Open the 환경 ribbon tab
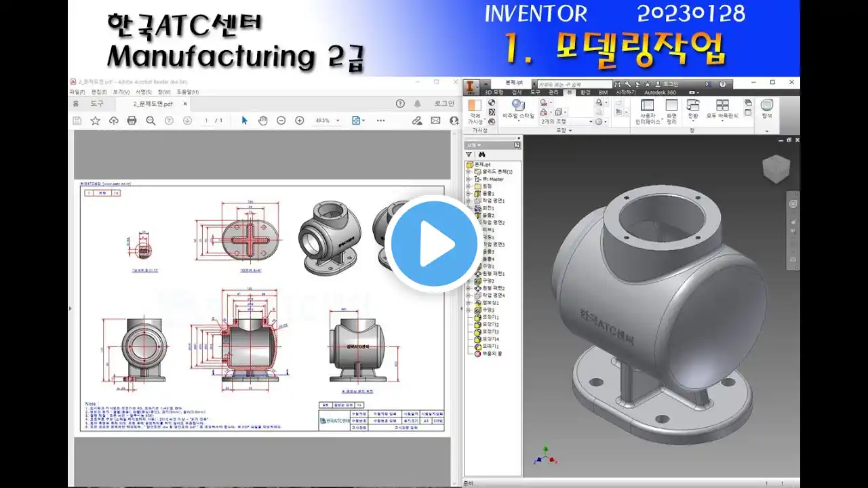This screenshot has width=868, height=488. 585,92
